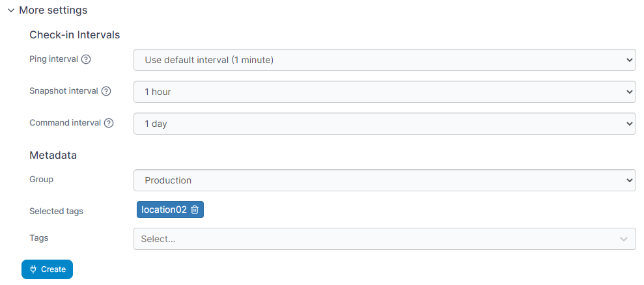Expand Tags list using its chevron arrow
The height and width of the screenshot is (285, 644).
tap(624, 239)
